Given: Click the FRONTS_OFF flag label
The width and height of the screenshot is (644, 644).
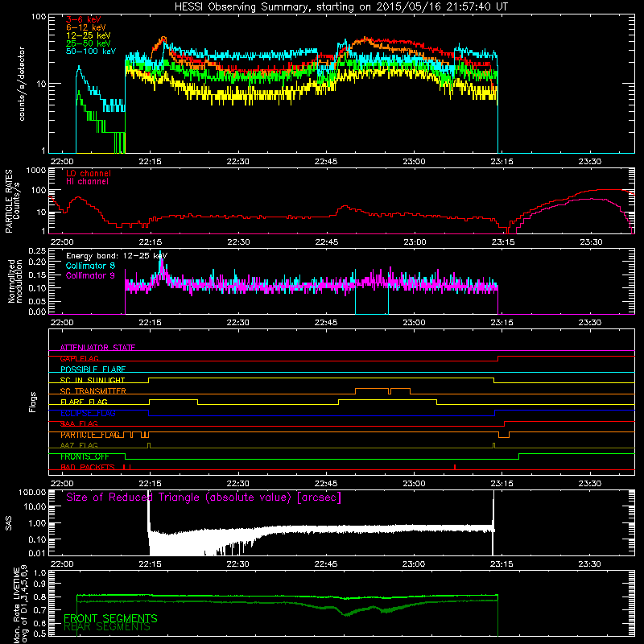Looking at the screenshot, I should click(85, 456).
